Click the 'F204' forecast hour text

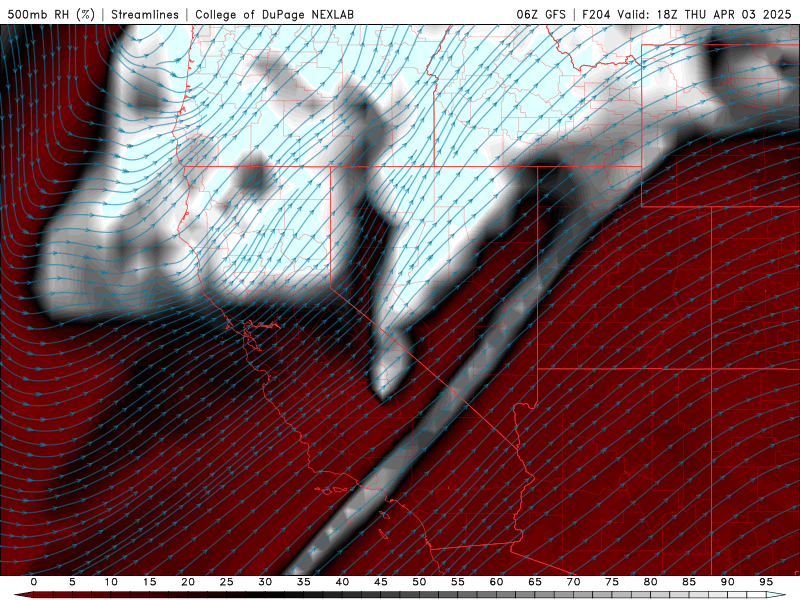point(596,14)
